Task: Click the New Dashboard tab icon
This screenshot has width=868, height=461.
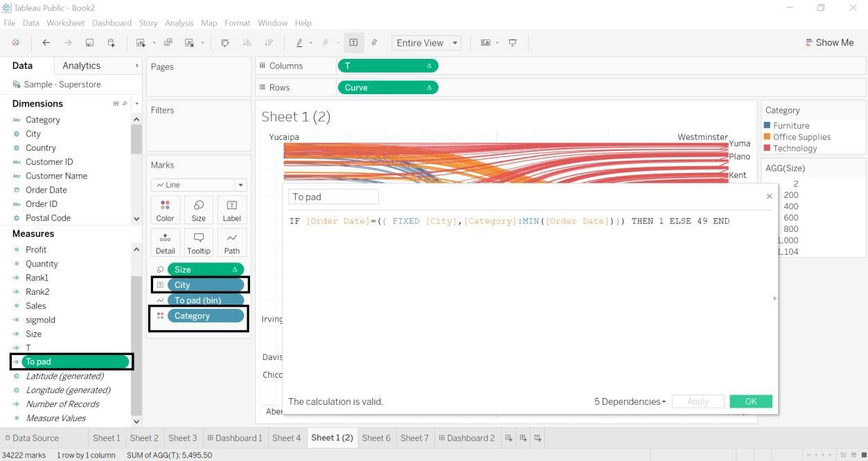Action: (523, 438)
